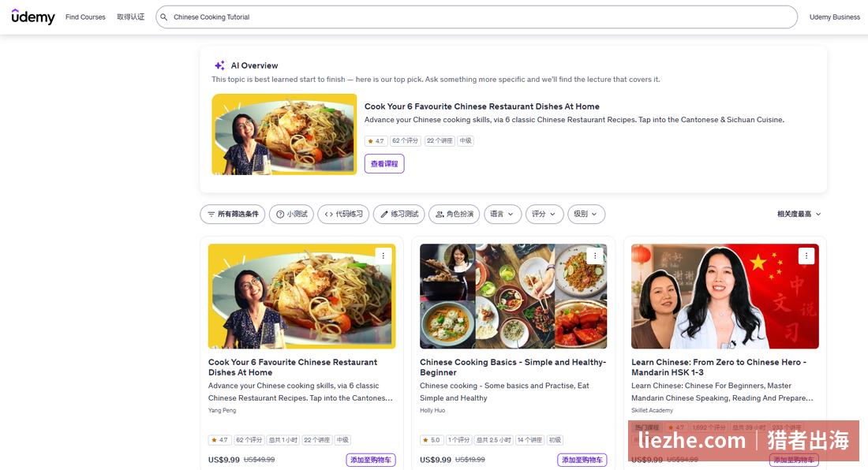Click the US$9.99 price on Yang Peng card
Viewport: 868px width, 470px height.
(x=223, y=460)
